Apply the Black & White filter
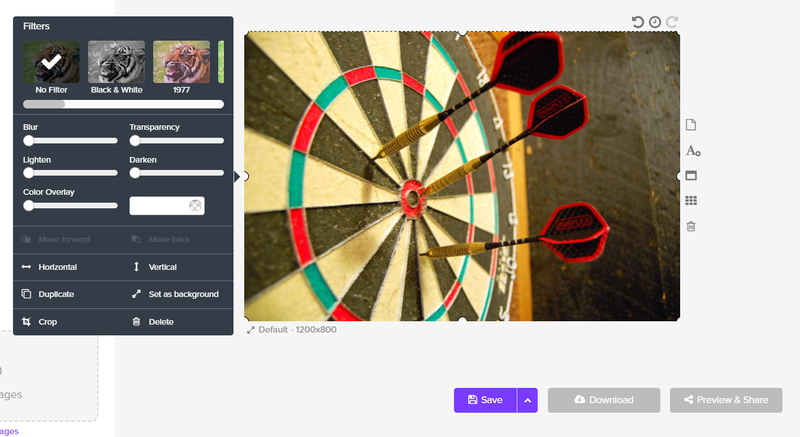Viewport: 800px width, 437px height. click(116, 62)
